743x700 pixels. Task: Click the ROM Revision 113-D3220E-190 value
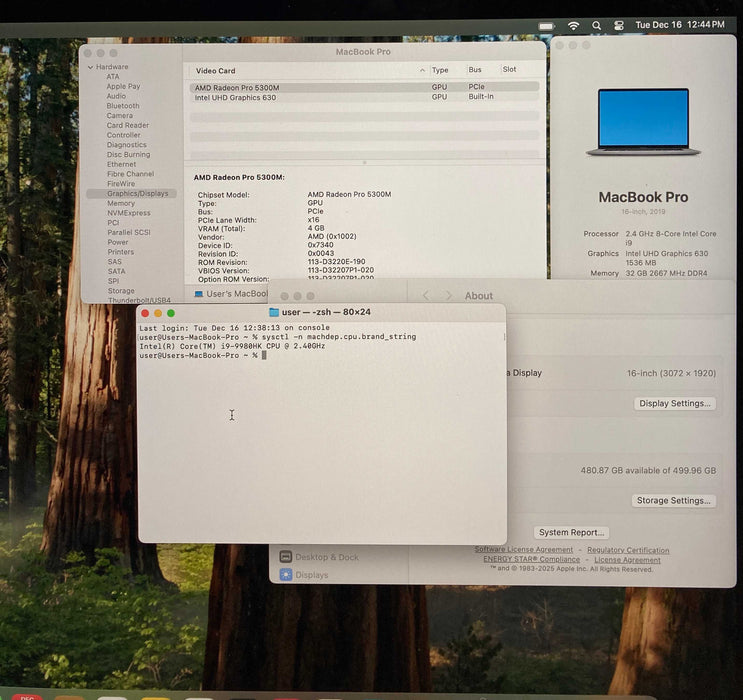[336, 262]
